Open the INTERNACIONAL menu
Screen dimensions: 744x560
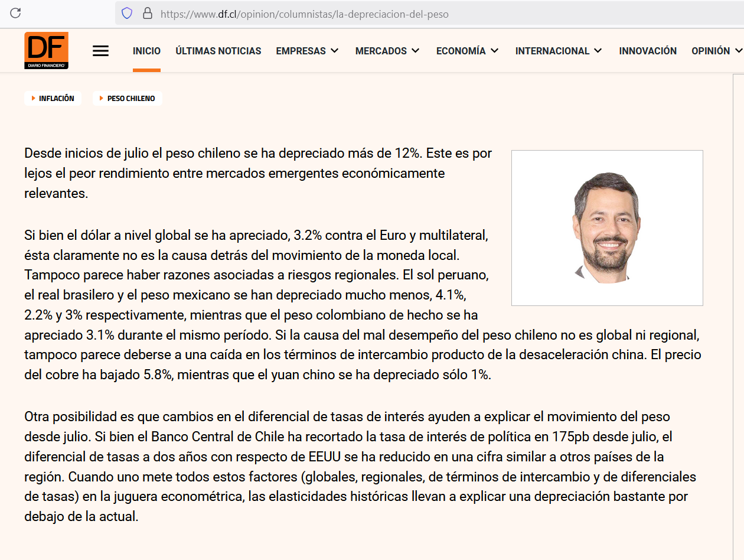click(x=552, y=51)
